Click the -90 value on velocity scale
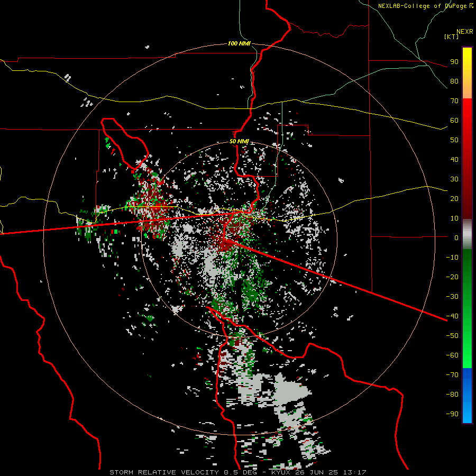The width and height of the screenshot is (476, 476). tap(452, 414)
